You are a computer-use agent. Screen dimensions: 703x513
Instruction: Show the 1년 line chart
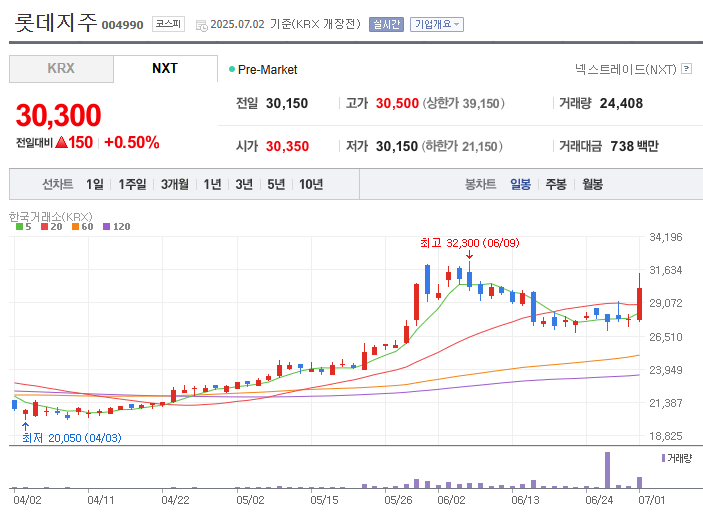point(213,184)
